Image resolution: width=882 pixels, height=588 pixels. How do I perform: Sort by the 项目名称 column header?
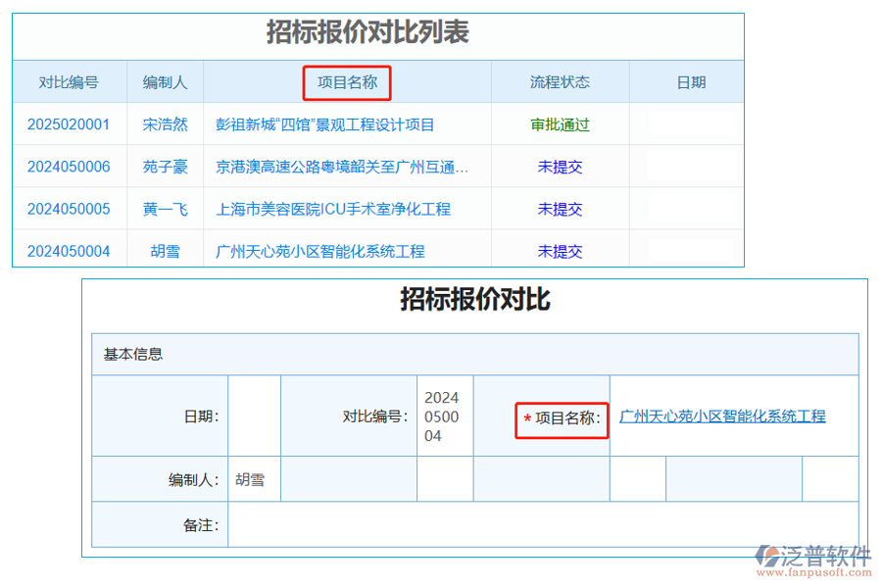click(x=347, y=82)
